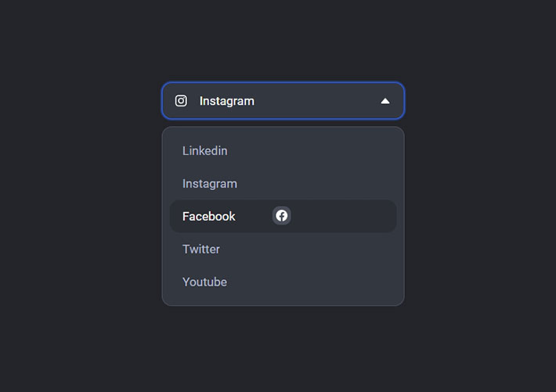The width and height of the screenshot is (556, 392).
Task: Click the white triangle caret icon
Action: coord(385,101)
